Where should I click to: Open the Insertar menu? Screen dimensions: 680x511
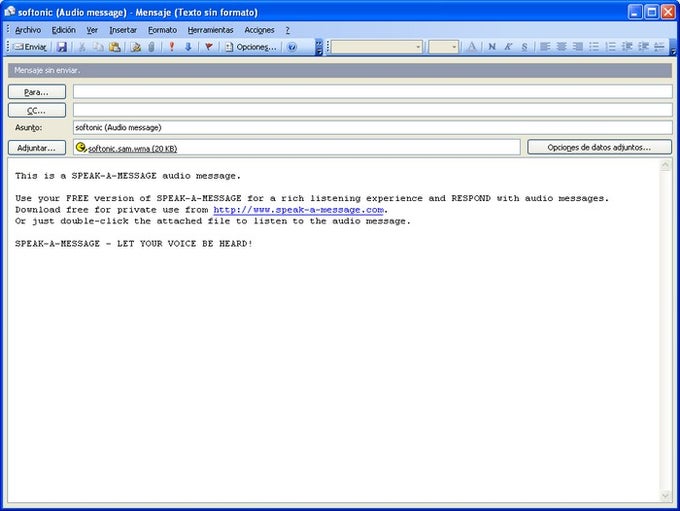123,30
